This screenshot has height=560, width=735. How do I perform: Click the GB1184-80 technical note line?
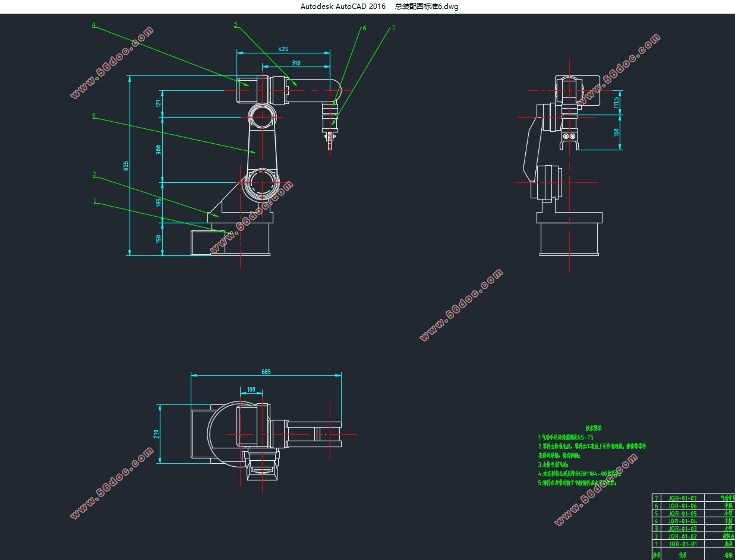tap(579, 474)
